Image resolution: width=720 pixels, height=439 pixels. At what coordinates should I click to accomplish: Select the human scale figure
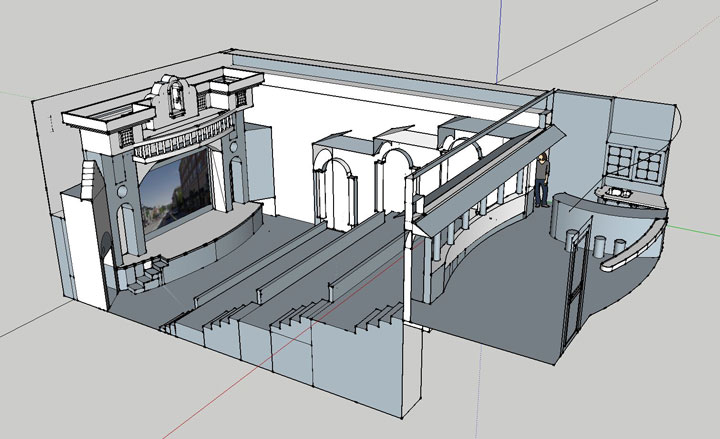pos(541,180)
